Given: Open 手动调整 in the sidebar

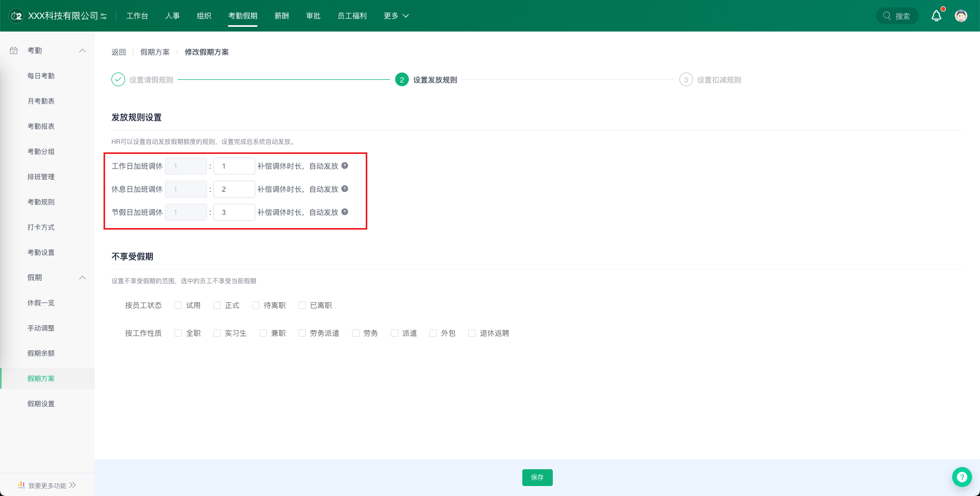Looking at the screenshot, I should click(41, 328).
